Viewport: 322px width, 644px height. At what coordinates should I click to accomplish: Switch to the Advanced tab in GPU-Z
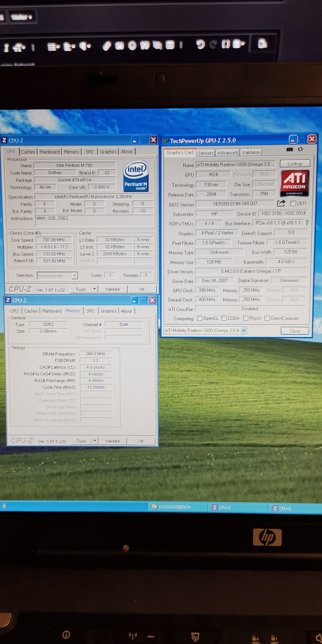click(227, 153)
